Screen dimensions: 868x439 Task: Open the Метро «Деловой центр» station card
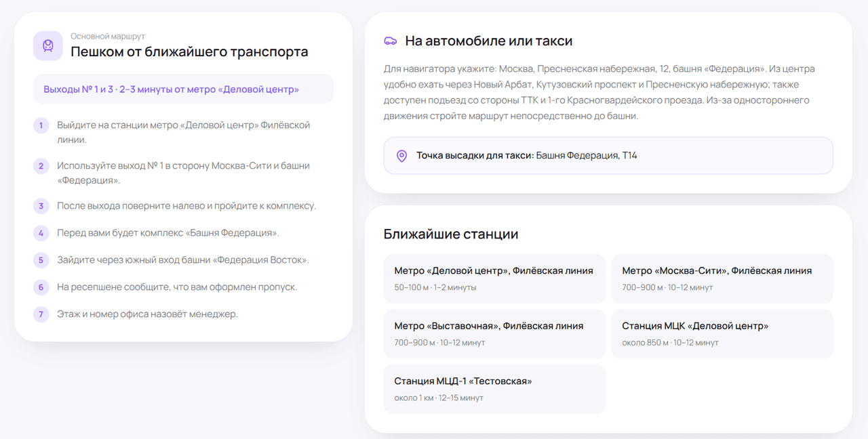494,278
